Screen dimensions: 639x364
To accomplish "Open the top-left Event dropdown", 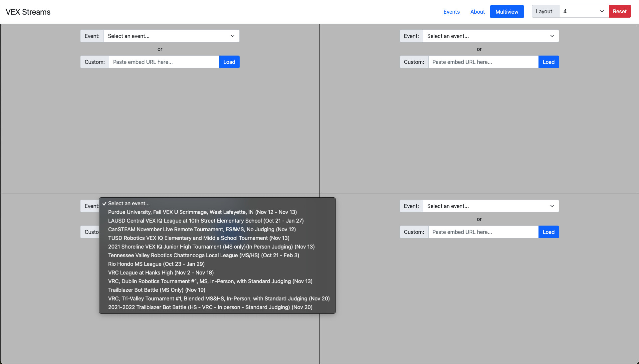I will coord(171,36).
